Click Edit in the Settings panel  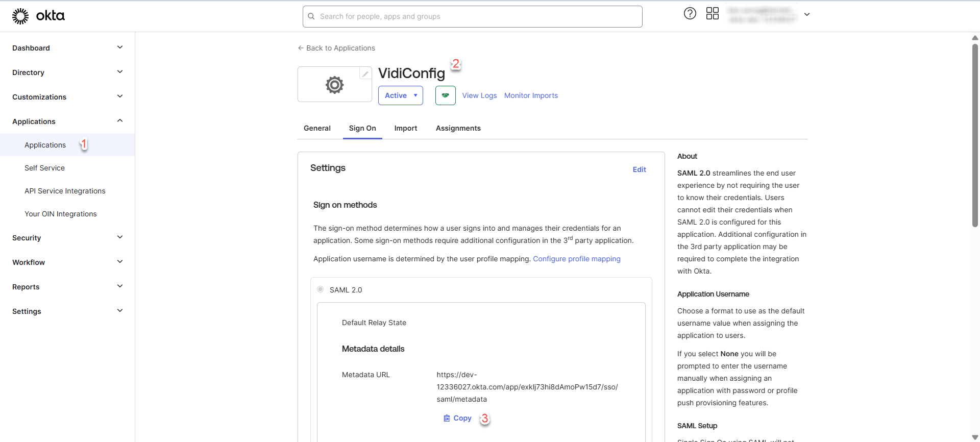click(639, 169)
